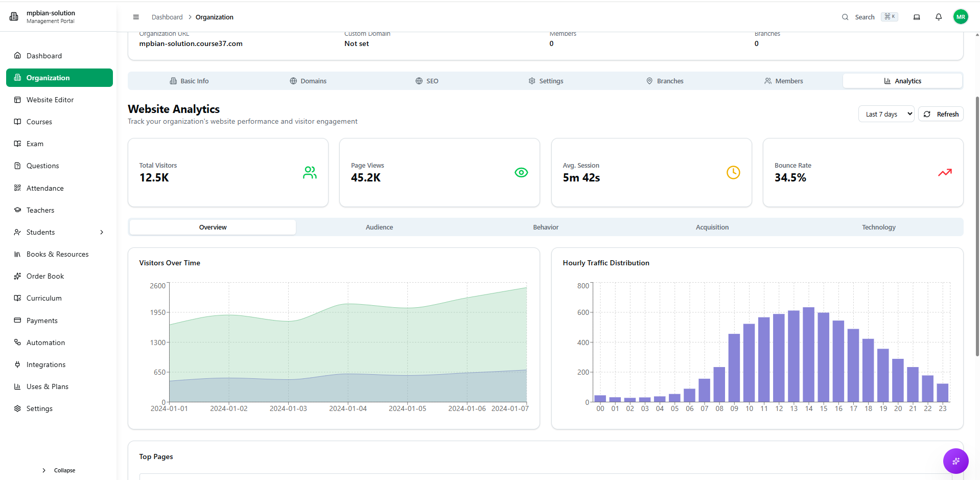This screenshot has height=480, width=980.
Task: Expand the Students submenu chevron
Action: (x=102, y=232)
